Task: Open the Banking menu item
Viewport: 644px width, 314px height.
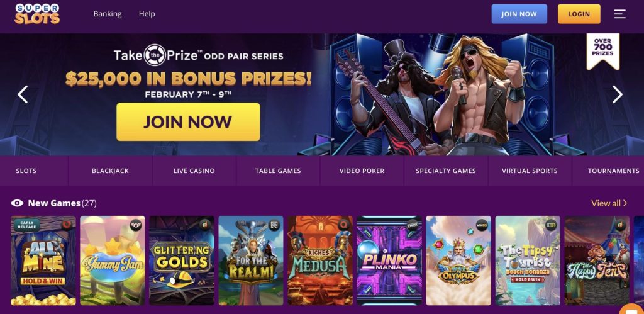Action: (108, 14)
